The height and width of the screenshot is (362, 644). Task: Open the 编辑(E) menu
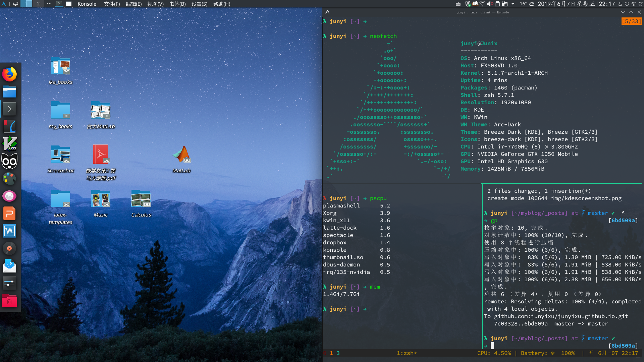tap(133, 4)
